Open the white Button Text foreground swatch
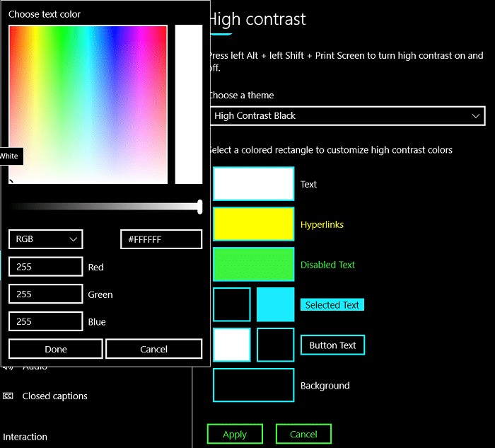495x448 pixels. click(x=232, y=345)
